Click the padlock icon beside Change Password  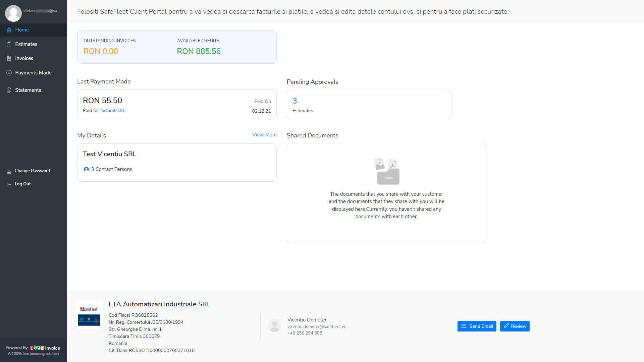[x=9, y=171]
